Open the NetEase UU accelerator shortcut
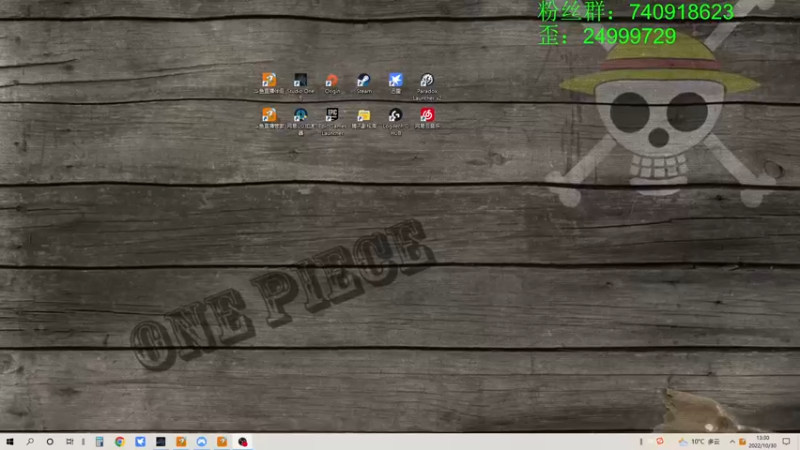Image resolution: width=800 pixels, height=450 pixels. [301, 121]
